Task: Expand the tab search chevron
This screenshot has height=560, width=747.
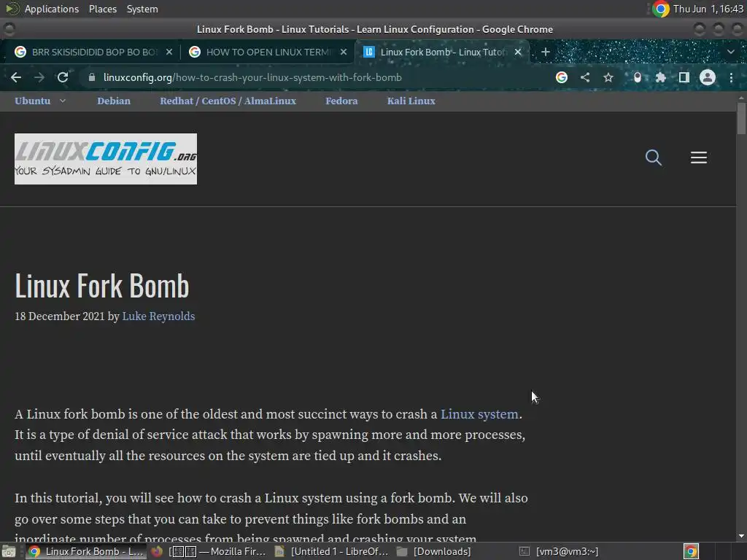Action: click(x=731, y=52)
